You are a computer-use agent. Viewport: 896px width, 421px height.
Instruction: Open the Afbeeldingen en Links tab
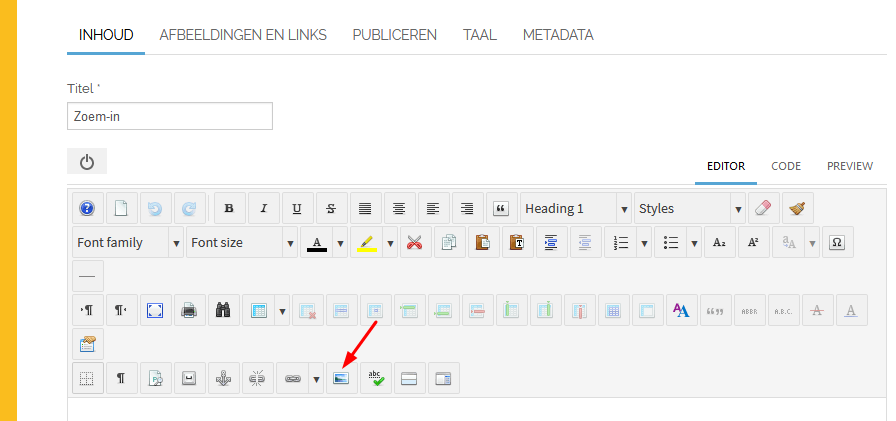point(243,35)
